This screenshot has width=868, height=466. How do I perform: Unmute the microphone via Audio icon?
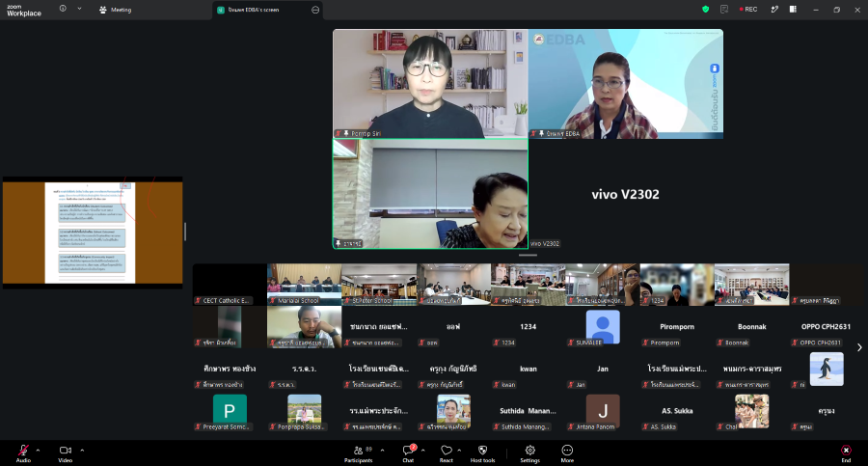pyautogui.click(x=23, y=452)
